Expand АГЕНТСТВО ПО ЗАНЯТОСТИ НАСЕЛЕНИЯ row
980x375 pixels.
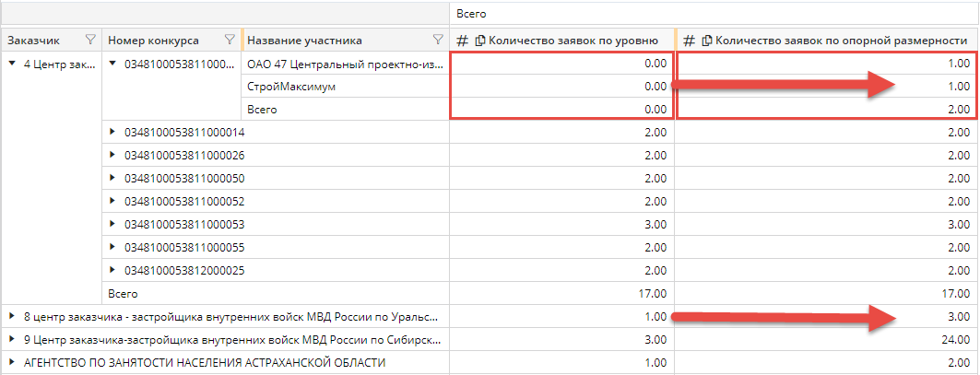point(12,363)
